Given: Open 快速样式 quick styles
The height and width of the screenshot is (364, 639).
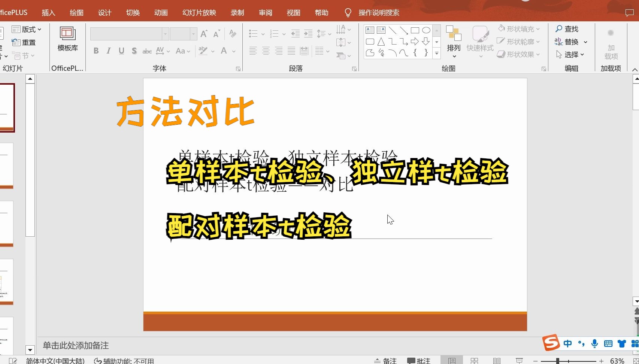Looking at the screenshot, I should (x=480, y=42).
